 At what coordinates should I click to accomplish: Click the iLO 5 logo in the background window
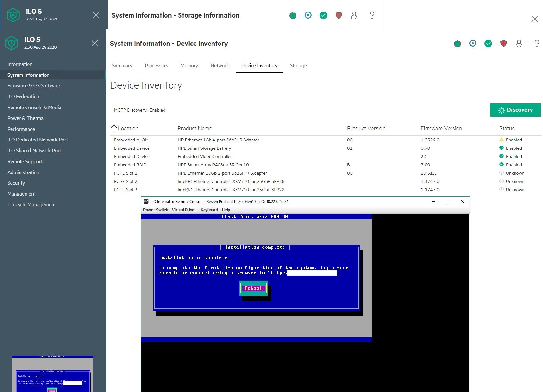[13, 15]
